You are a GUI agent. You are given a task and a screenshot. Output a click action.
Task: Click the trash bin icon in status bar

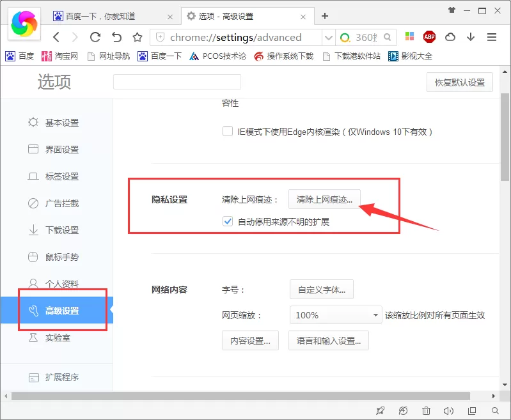coord(426,411)
